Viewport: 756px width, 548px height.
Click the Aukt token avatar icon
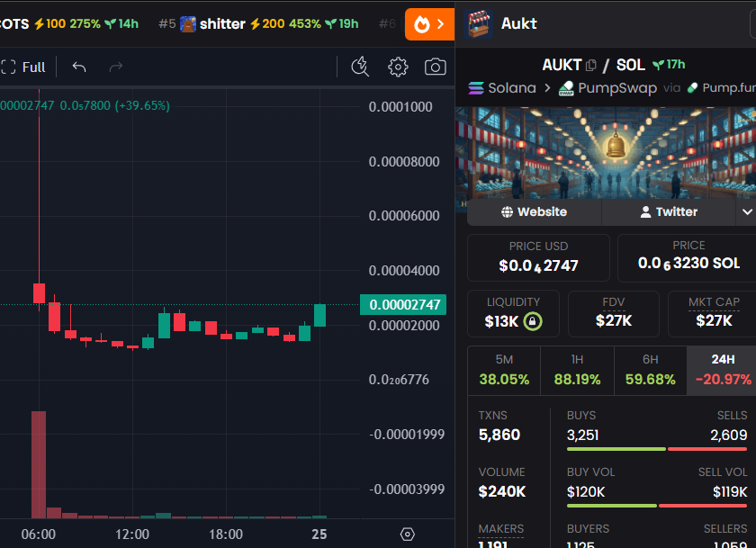pyautogui.click(x=479, y=23)
